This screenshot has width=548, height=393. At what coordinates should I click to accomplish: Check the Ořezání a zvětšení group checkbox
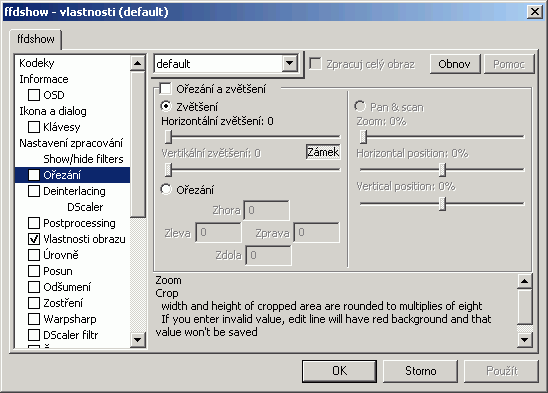point(165,89)
